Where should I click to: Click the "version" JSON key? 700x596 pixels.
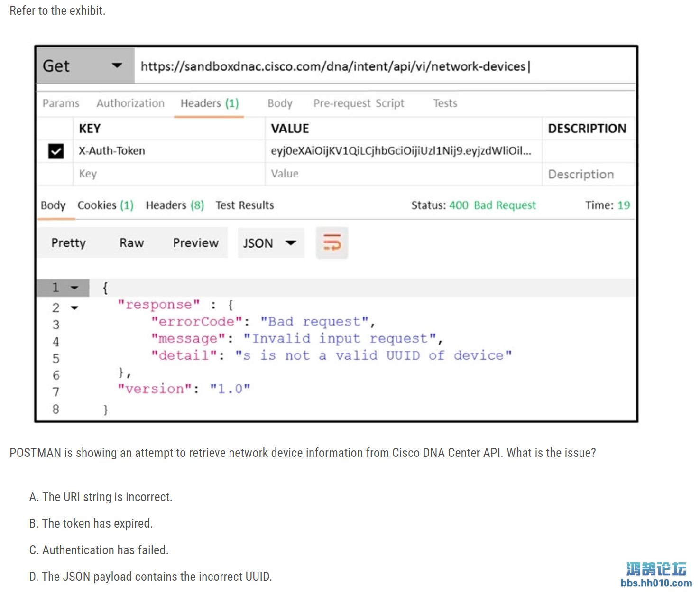[155, 389]
